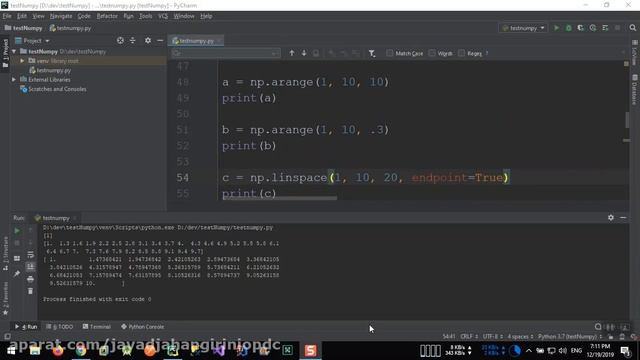Open the Terminal tool window
Screen dimensions: 640x360
(97, 327)
